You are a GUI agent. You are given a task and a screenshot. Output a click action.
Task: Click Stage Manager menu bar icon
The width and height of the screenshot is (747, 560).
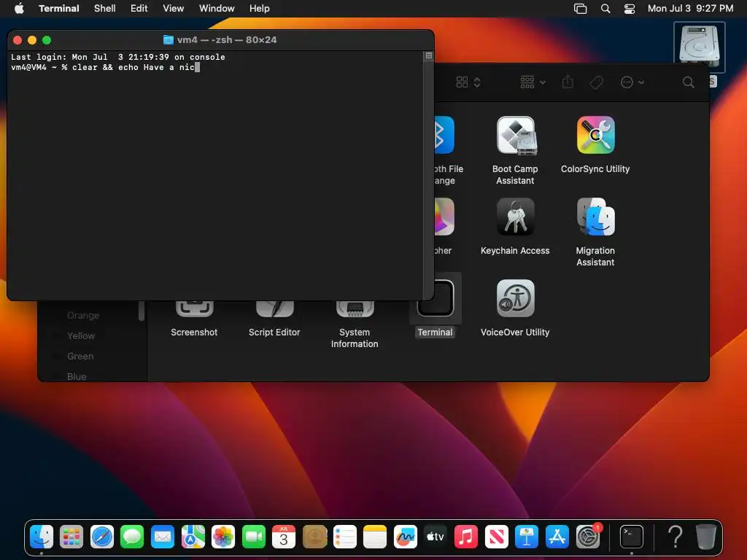[x=580, y=8]
